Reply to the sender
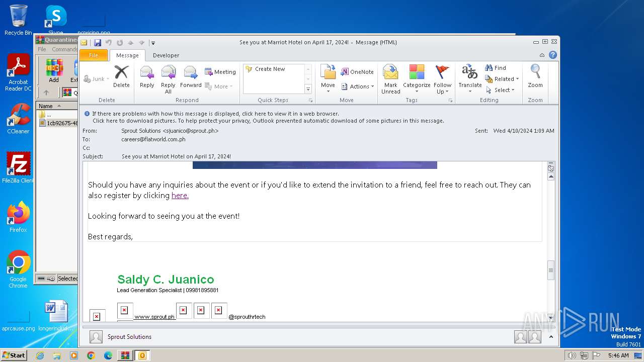This screenshot has height=362, width=644. click(x=147, y=77)
